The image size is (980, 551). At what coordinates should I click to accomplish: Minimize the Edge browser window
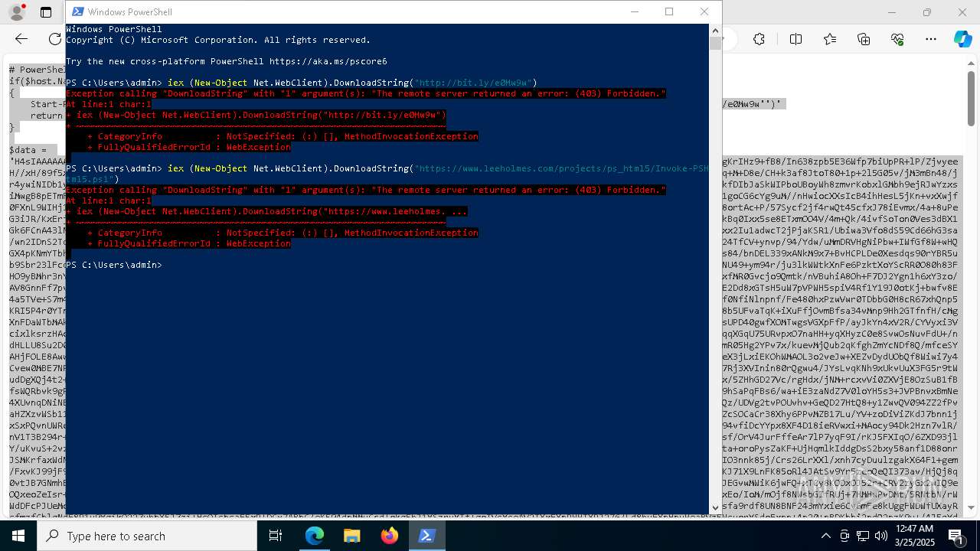pos(892,12)
